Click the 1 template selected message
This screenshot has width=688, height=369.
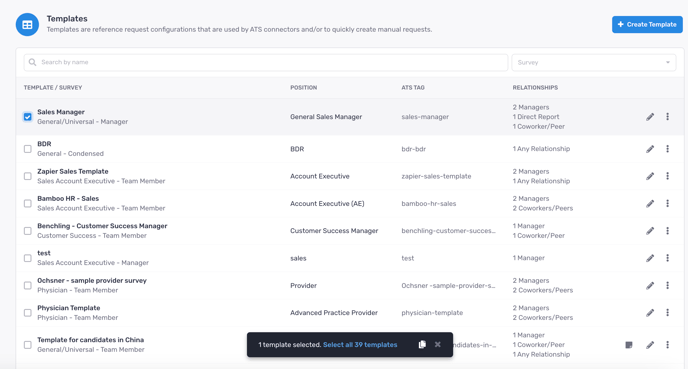[290, 345]
